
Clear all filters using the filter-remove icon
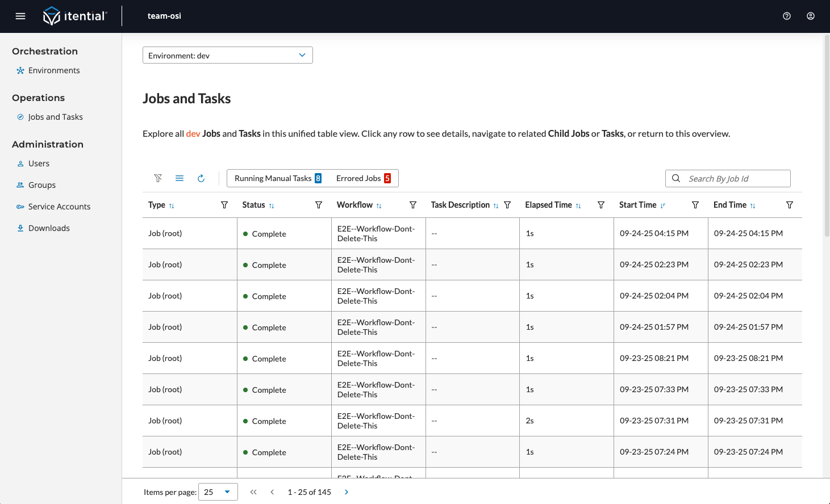(x=158, y=178)
